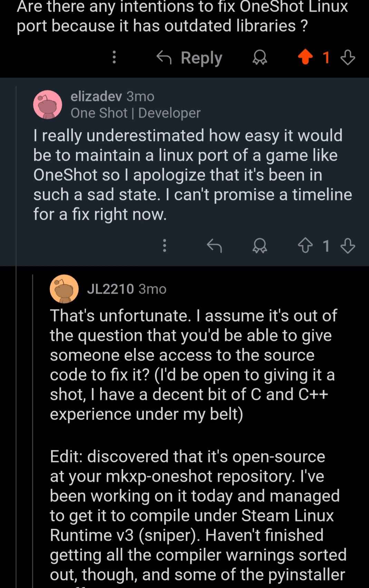The image size is (369, 588).
Task: Select the One Shot | Developer flair
Action: 135,113
